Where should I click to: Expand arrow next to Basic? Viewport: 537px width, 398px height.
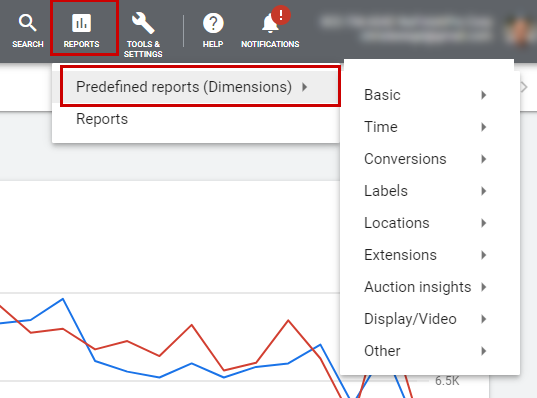tap(484, 95)
